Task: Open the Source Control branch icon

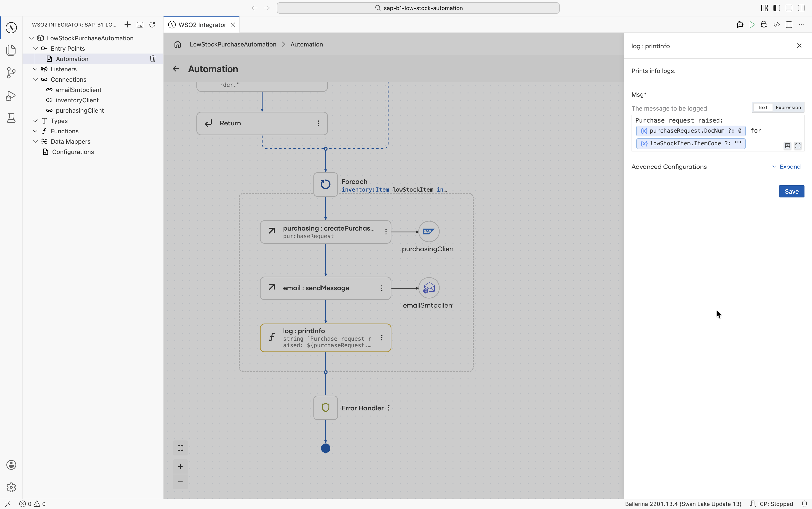Action: (11, 73)
